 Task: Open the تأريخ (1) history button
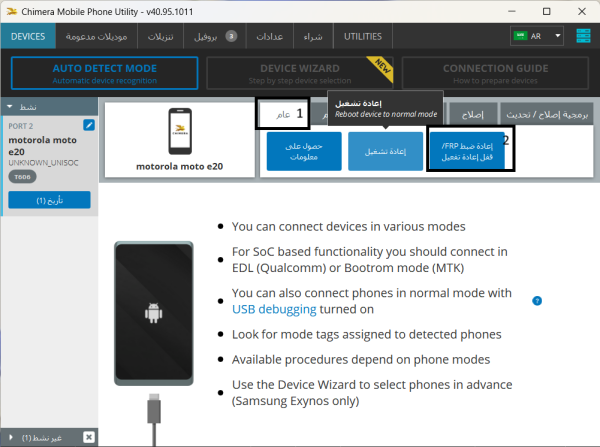49,200
